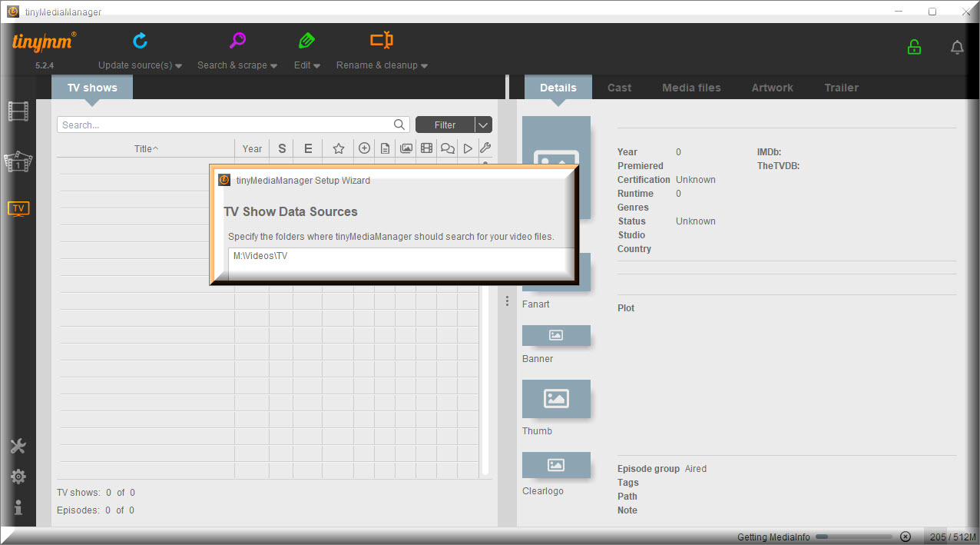Switch to the Details tab

coord(558,88)
